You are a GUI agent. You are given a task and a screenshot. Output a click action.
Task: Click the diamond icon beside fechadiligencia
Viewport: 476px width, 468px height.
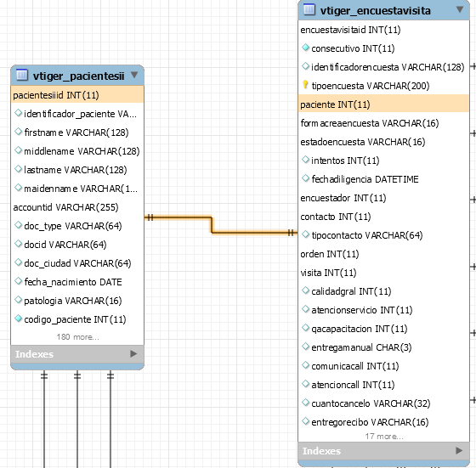305,178
